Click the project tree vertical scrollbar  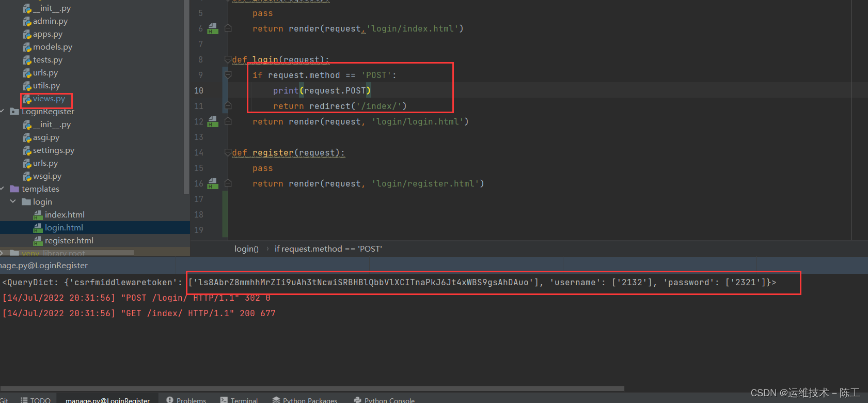click(186, 97)
